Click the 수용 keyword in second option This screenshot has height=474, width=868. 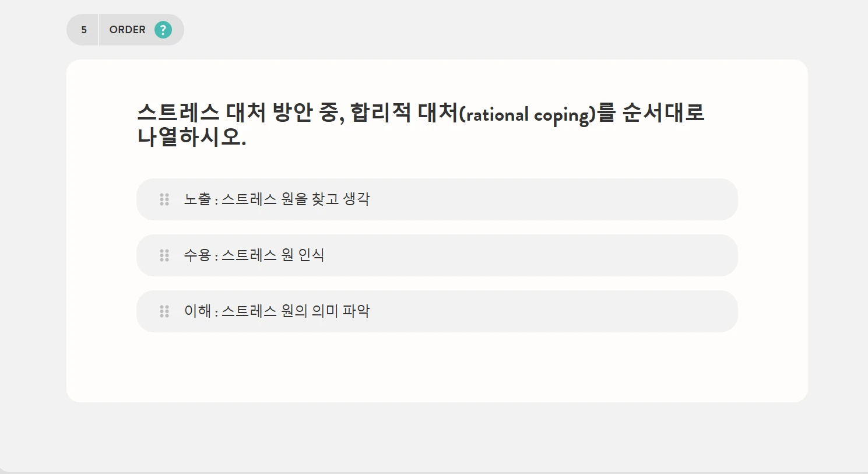[198, 255]
